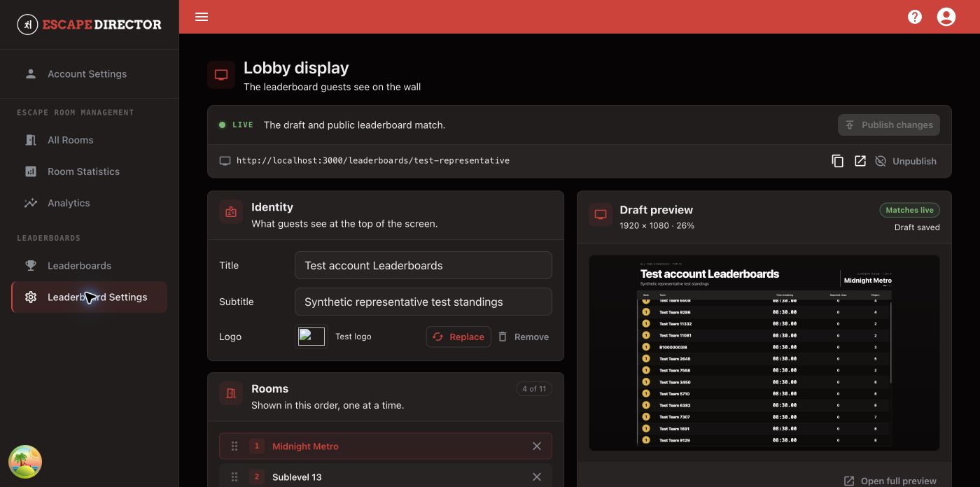Open Account Settings in sidebar
This screenshot has width=980, height=487.
[x=89, y=73]
